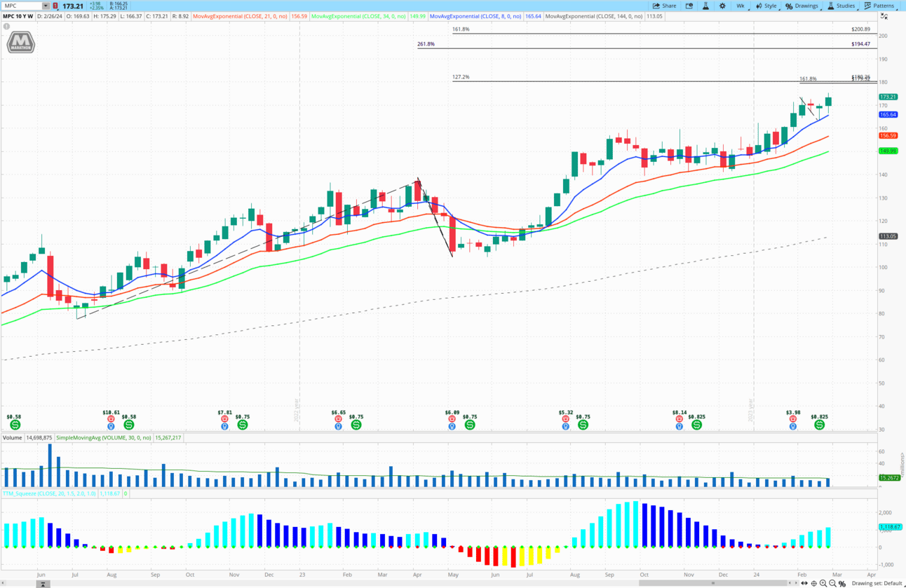This screenshot has width=906, height=588.
Task: Click the MovAvgExponential (CLOSE, 21) study label
Action: (x=240, y=15)
